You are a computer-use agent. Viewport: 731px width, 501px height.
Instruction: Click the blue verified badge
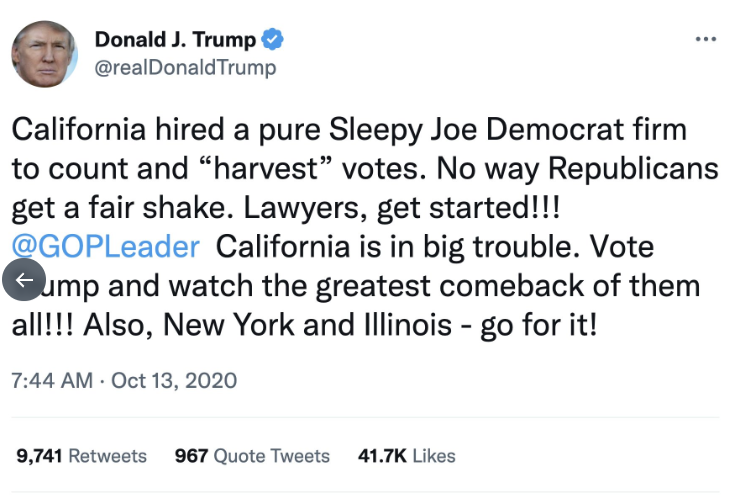click(x=272, y=40)
